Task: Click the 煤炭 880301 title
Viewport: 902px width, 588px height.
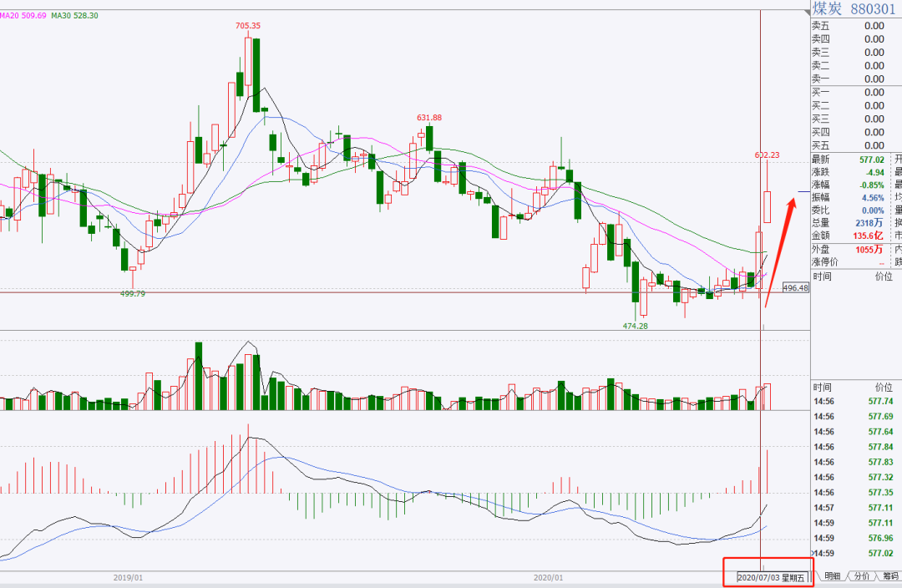Action: point(854,8)
